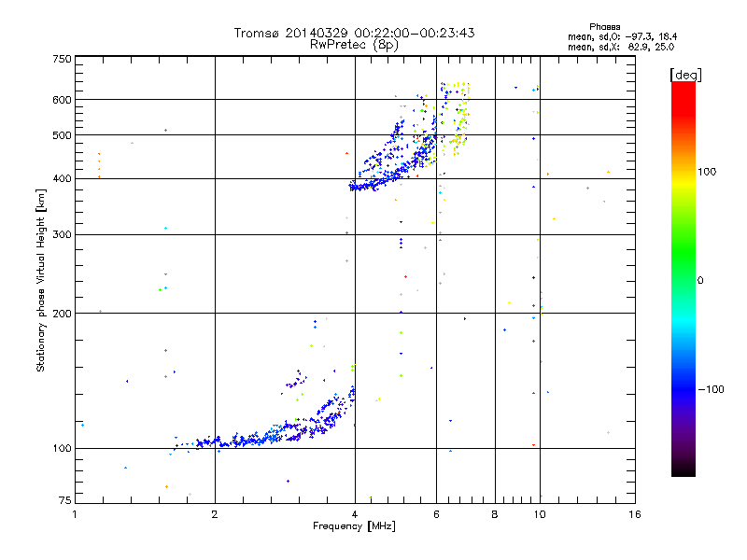Click the colorbar label '100'
The width and height of the screenshot is (747, 560).
(x=707, y=172)
